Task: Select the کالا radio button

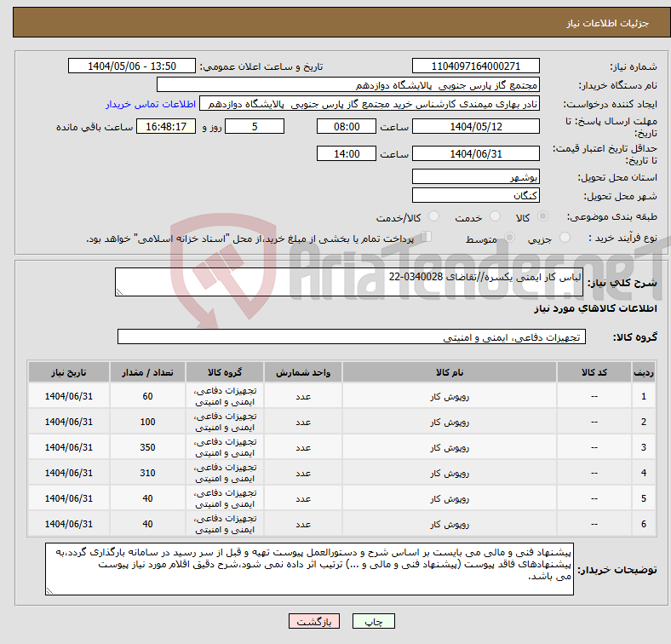Action: pyautogui.click(x=542, y=216)
